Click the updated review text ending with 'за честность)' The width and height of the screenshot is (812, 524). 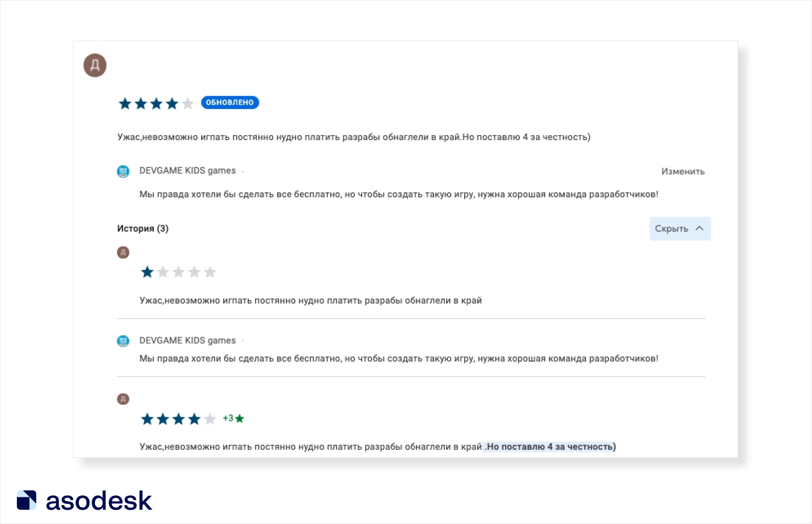point(354,137)
